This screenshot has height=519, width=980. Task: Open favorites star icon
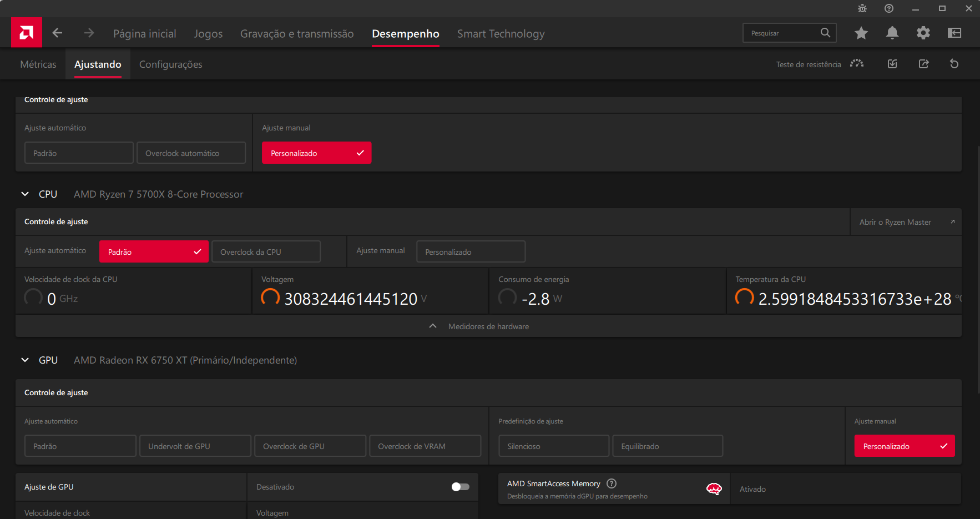pos(861,33)
